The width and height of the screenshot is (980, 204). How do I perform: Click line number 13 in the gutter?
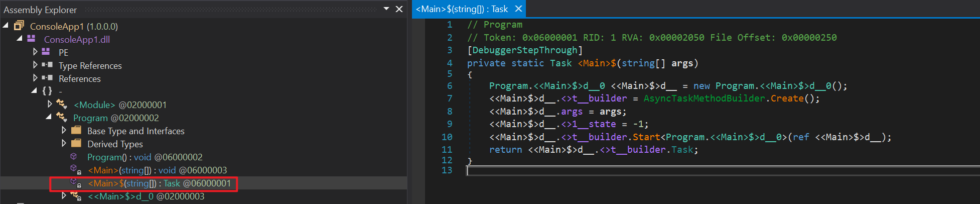click(x=447, y=170)
